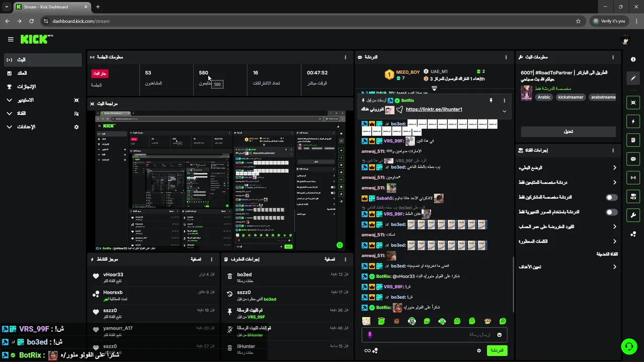Click the document icon in right sidebar
Viewport: 644px width, 362px height.
(633, 140)
